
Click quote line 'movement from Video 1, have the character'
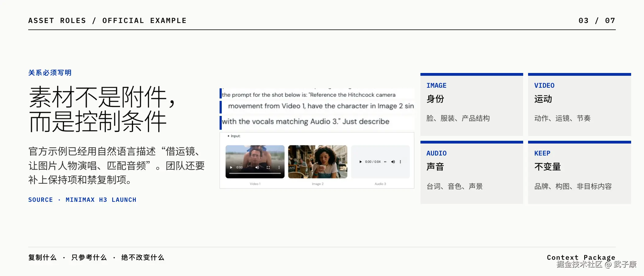click(x=298, y=106)
